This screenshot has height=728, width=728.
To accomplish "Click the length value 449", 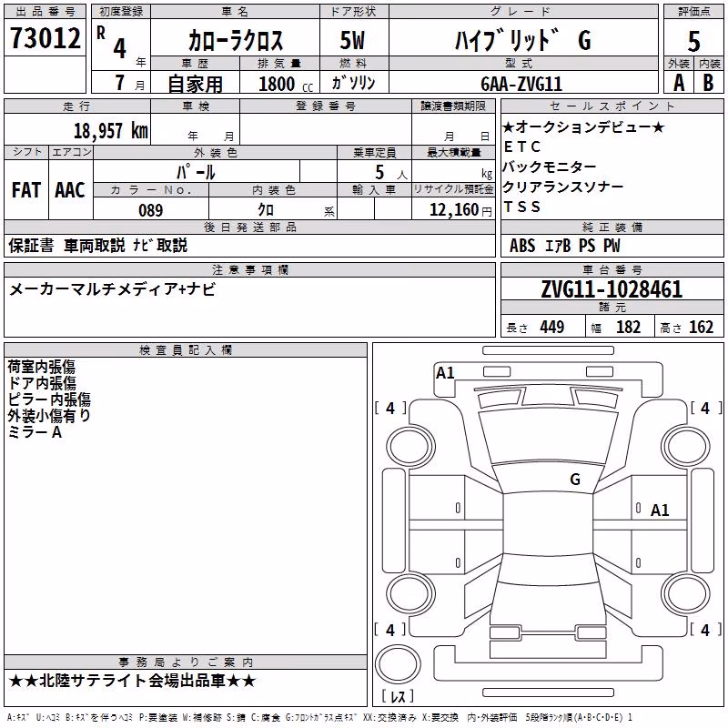I will [x=552, y=328].
